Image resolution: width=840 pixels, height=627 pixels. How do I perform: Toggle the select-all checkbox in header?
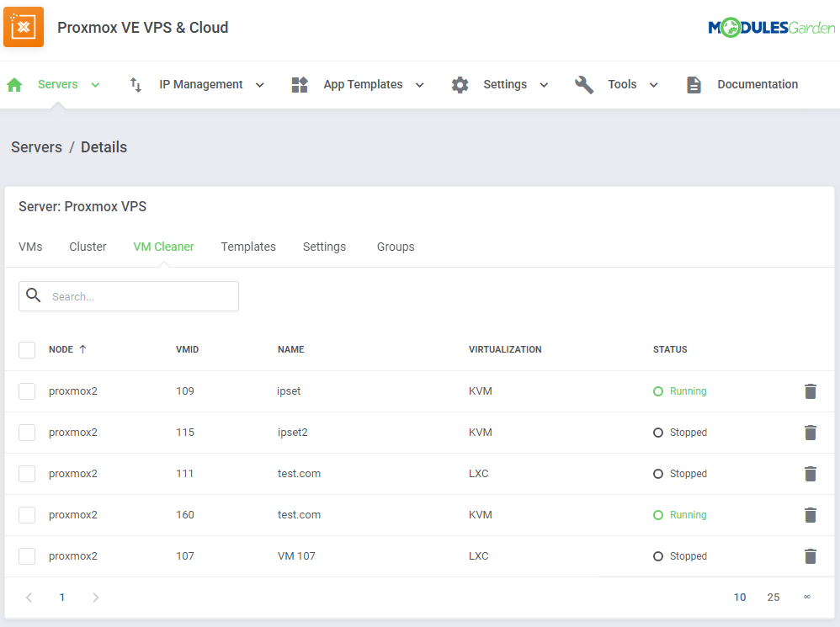[x=27, y=350]
